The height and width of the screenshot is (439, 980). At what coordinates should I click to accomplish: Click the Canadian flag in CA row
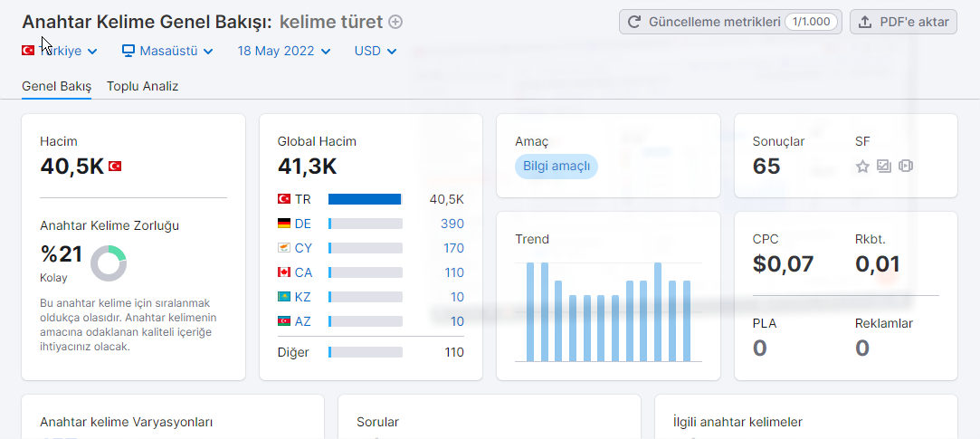(284, 272)
